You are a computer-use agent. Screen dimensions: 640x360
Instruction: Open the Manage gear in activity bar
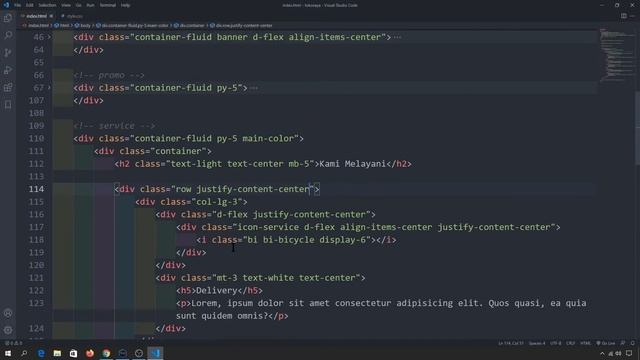pyautogui.click(x=8, y=330)
